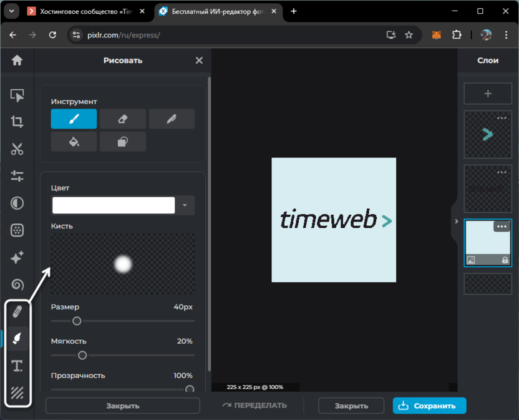Open the Adjust sliders tool
519x420 pixels.
[x=17, y=176]
